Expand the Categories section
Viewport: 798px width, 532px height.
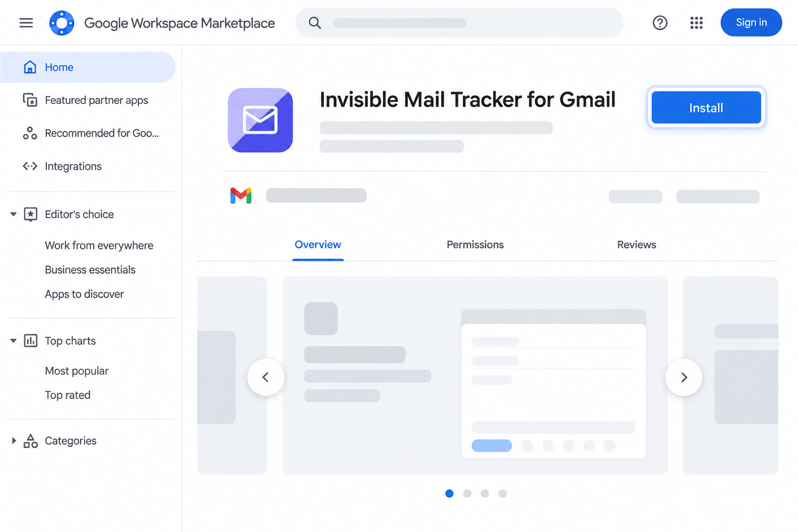coord(14,441)
